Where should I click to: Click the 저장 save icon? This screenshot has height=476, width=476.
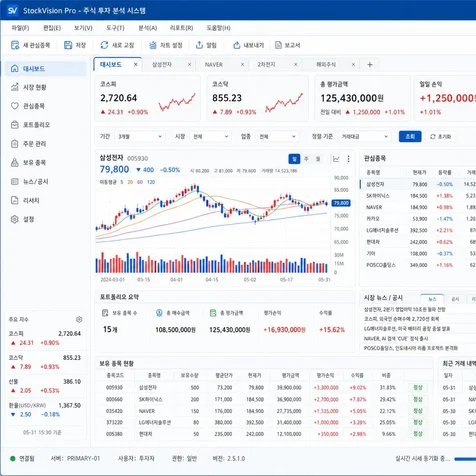[68, 45]
